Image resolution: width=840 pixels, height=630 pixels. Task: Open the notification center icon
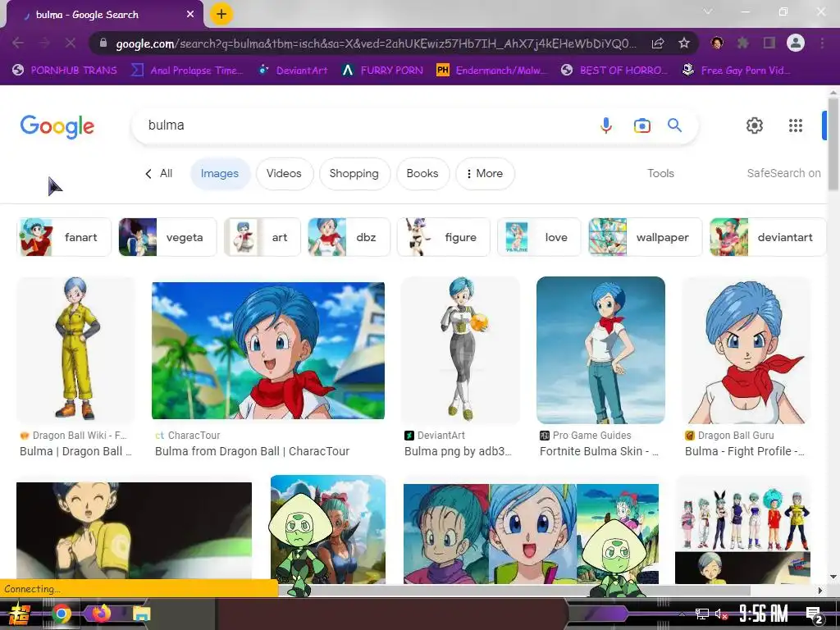pos(815,615)
